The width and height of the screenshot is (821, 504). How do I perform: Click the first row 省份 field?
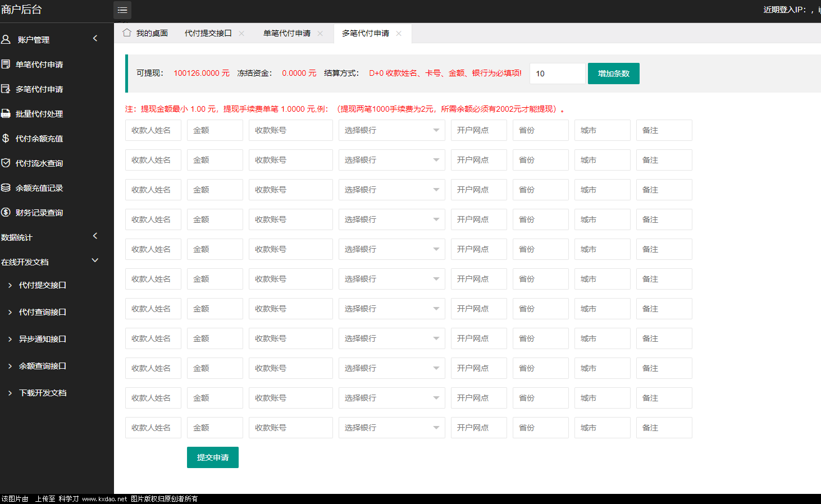[541, 130]
